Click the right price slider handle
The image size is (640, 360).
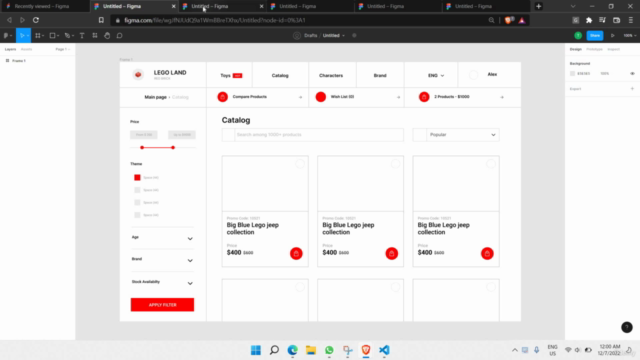(173, 147)
